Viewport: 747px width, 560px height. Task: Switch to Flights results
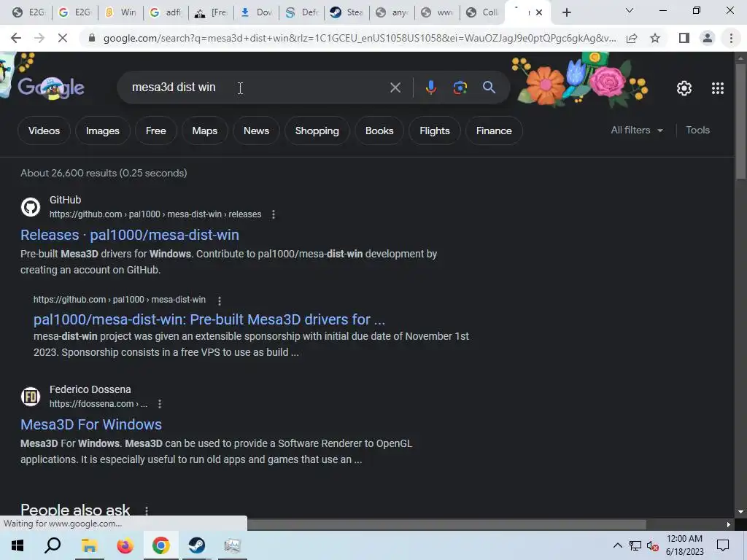435,131
